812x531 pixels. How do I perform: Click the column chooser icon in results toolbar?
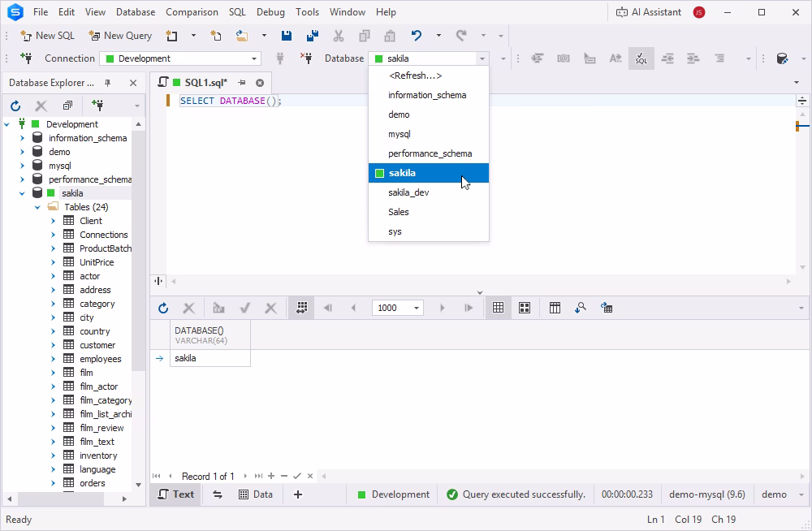point(555,308)
